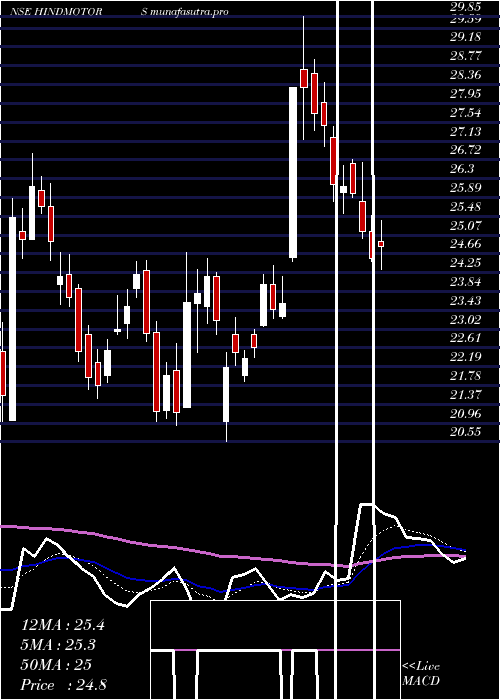500x700 pixels.
Task: Click the NSE HINDMOTOR chart title
Action: pyautogui.click(x=55, y=12)
